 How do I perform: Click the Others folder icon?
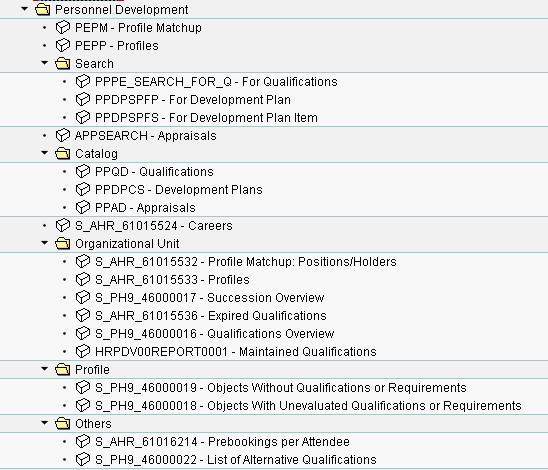tap(63, 424)
